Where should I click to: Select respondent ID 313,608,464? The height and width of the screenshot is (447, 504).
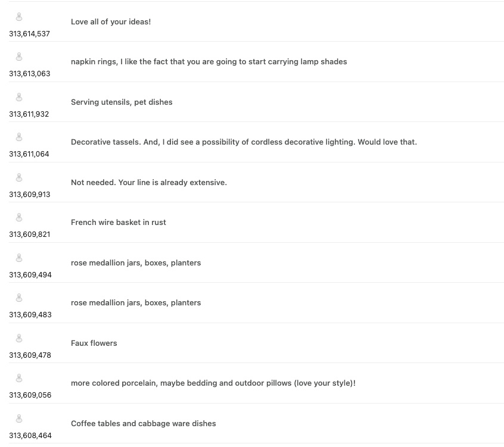click(x=30, y=436)
